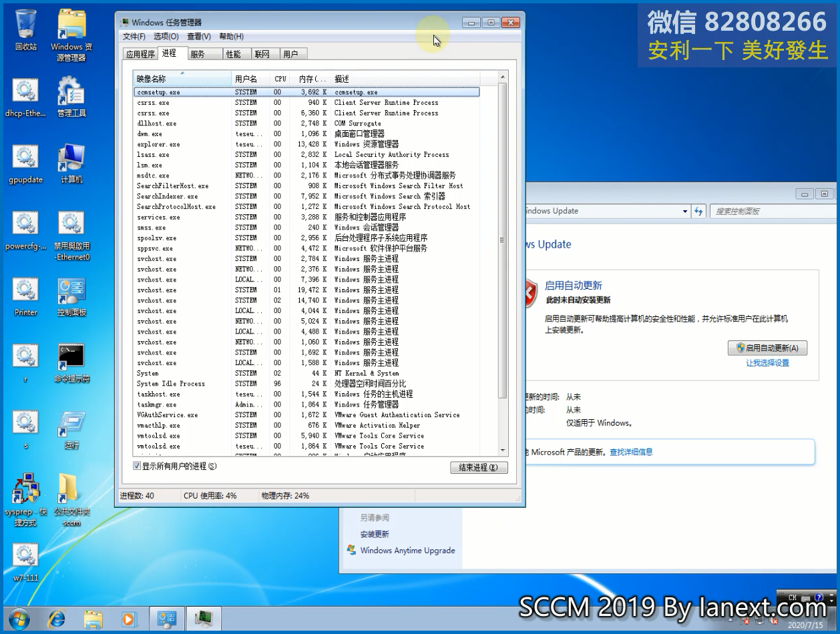Sort processes by 用户名 column header
This screenshot has height=634, width=840.
251,79
